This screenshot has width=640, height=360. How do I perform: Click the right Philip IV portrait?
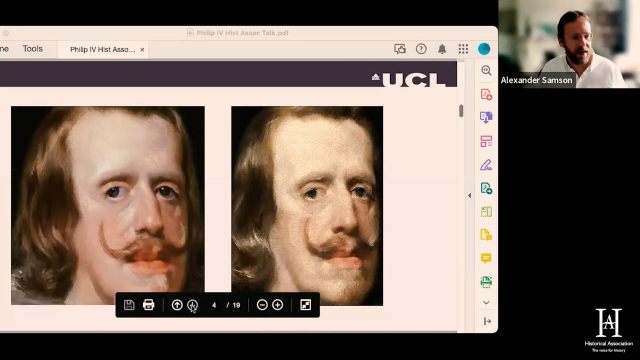307,206
